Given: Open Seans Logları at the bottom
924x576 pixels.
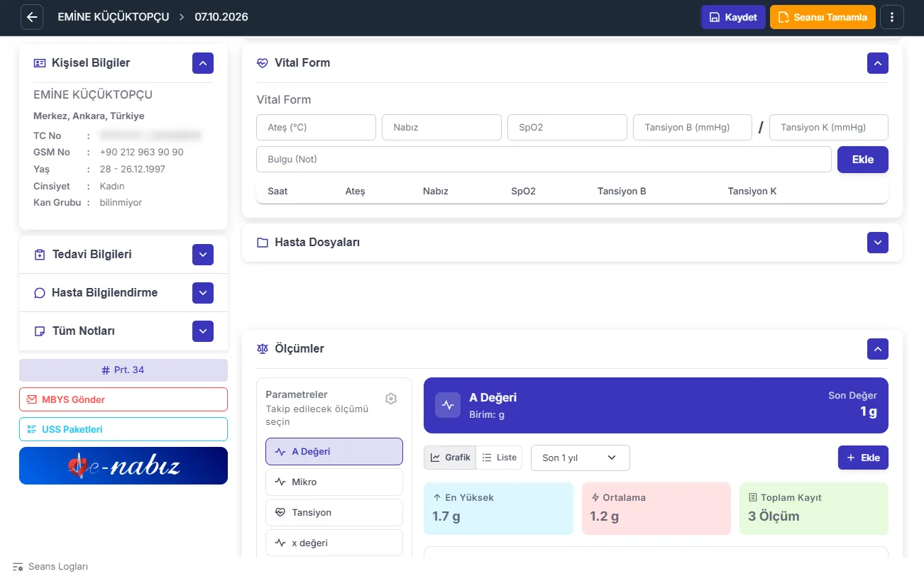Looking at the screenshot, I should 50,567.
